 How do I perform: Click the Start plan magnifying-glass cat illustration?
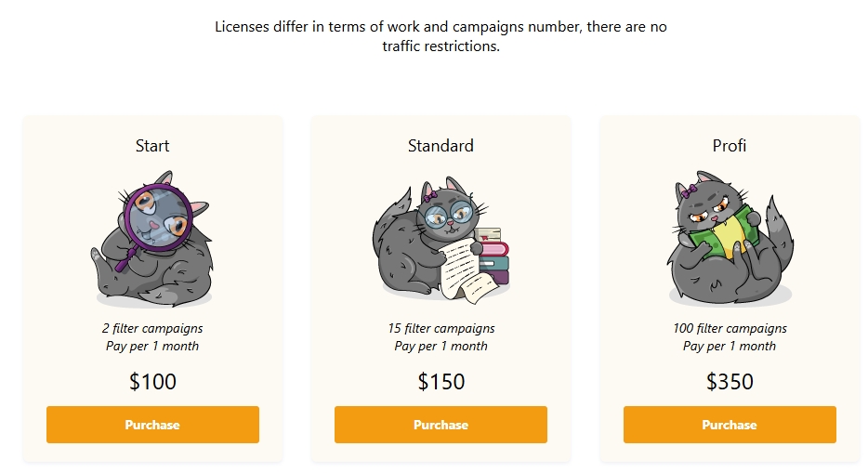tap(152, 239)
